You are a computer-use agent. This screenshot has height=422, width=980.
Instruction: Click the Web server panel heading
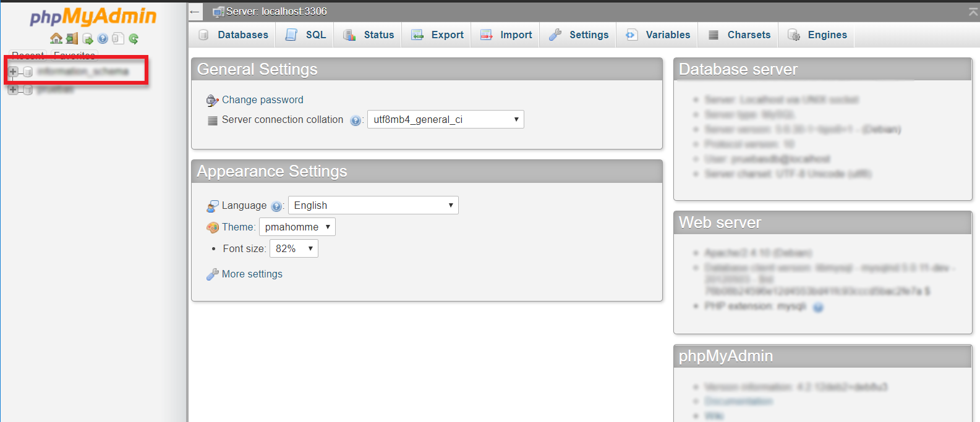pyautogui.click(x=720, y=222)
